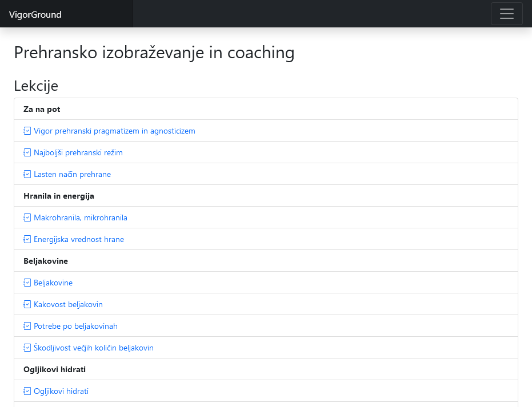532x407 pixels.
Task: Click the icon beside Vigor prehranski pragmatizem
Action: point(27,131)
